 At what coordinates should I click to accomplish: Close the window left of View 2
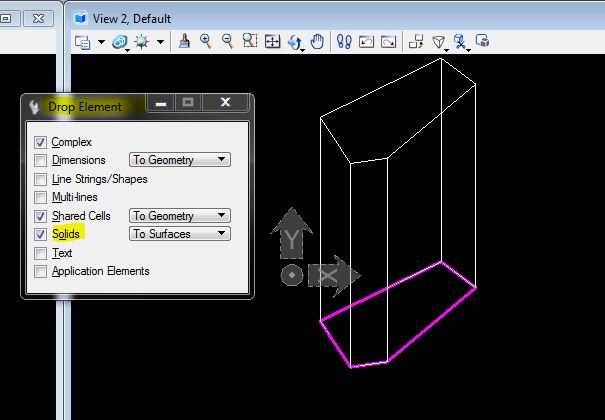(38, 18)
